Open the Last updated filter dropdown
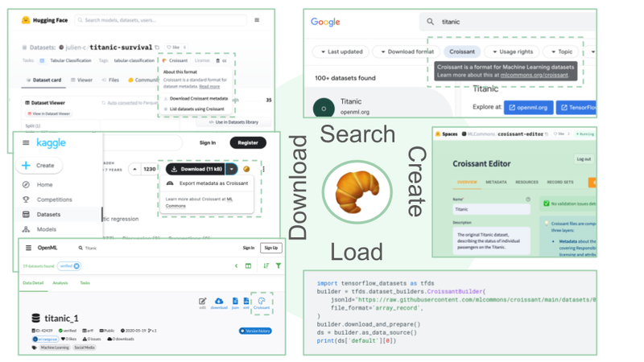The height and width of the screenshot is (362, 644). pyautogui.click(x=341, y=51)
